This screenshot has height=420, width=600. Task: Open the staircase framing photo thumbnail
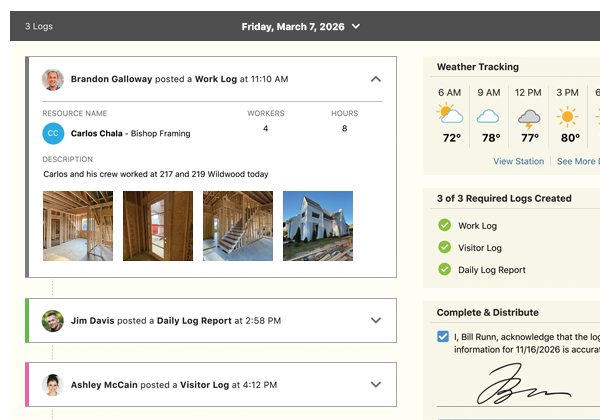pos(238,226)
